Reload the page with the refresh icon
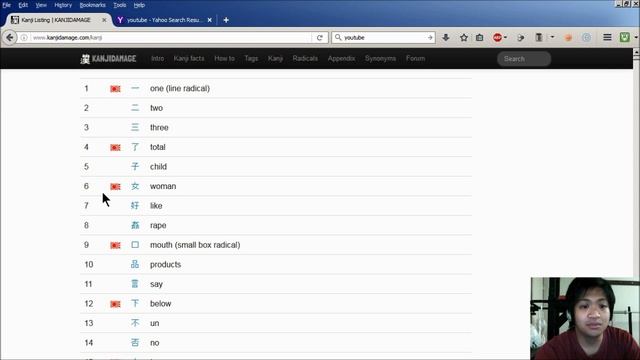 tap(320, 38)
